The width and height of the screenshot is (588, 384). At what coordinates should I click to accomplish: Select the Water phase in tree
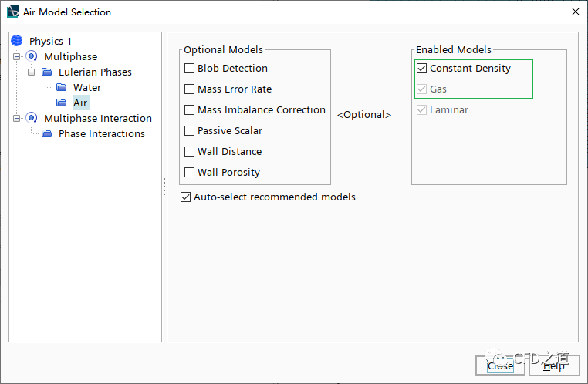(86, 87)
